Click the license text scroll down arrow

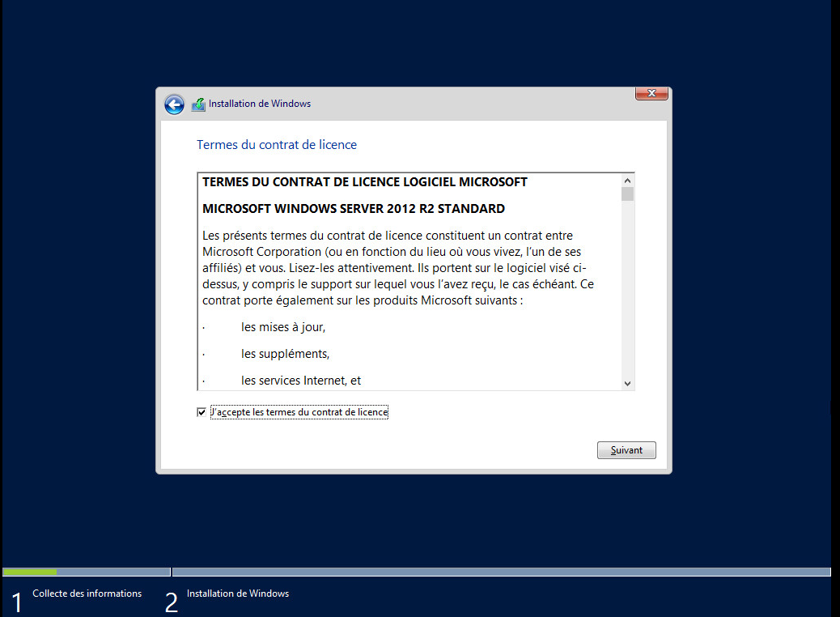(627, 383)
